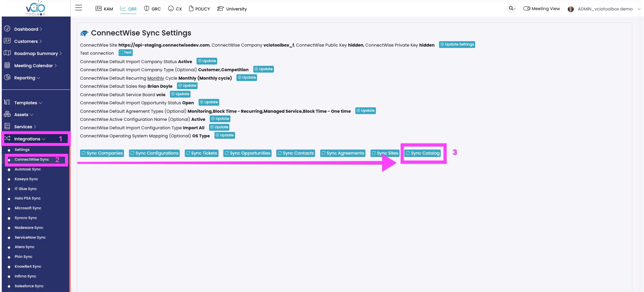This screenshot has height=292, width=644.
Task: Click the Meeting Calendar grid icon
Action: pos(7,65)
